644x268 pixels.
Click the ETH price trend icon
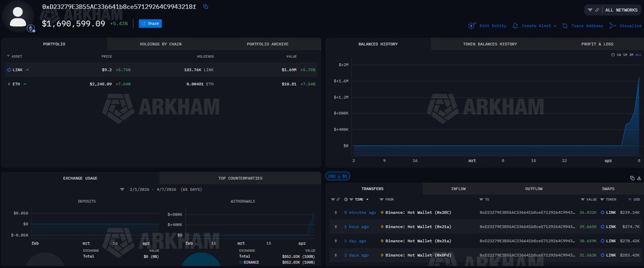[x=25, y=84]
